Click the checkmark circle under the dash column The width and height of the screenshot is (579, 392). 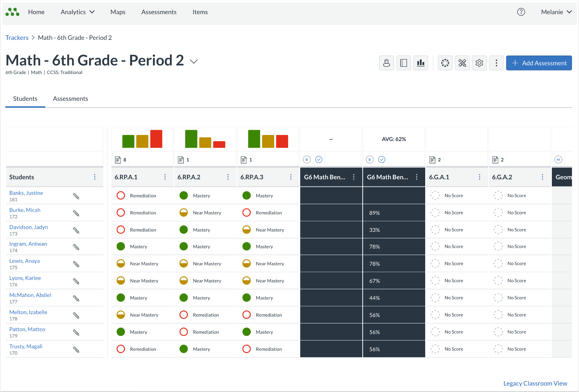[x=319, y=160]
